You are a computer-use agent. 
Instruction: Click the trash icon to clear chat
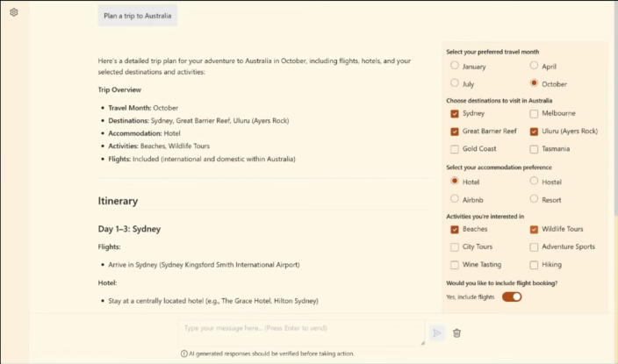pos(456,332)
